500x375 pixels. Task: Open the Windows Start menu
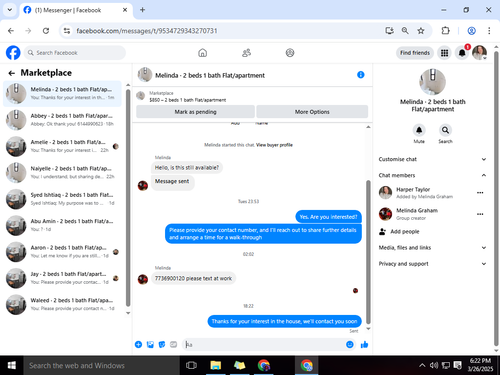coord(12,365)
